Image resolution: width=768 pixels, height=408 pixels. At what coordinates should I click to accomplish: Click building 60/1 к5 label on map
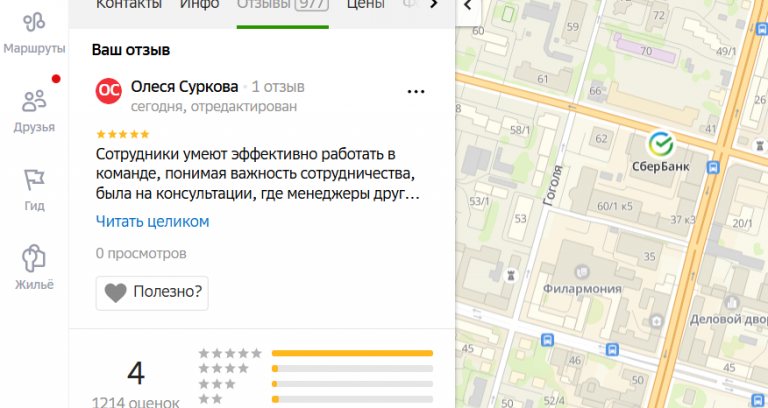(615, 207)
